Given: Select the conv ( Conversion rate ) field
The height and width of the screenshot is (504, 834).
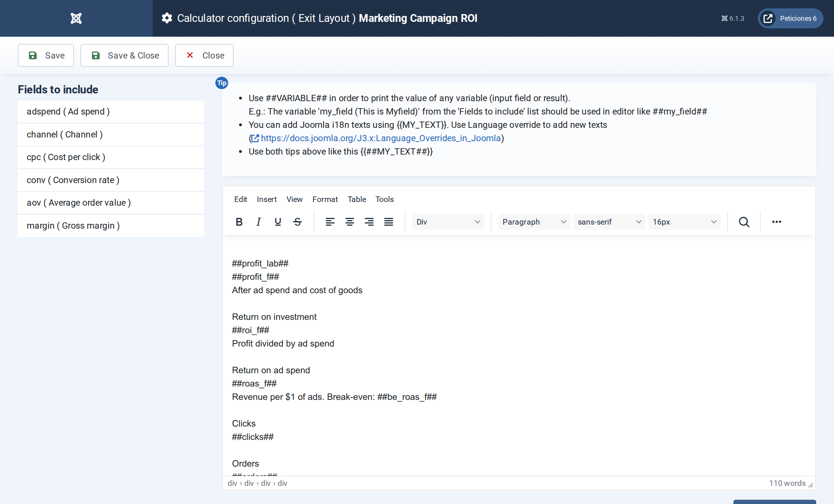Looking at the screenshot, I should [x=111, y=180].
